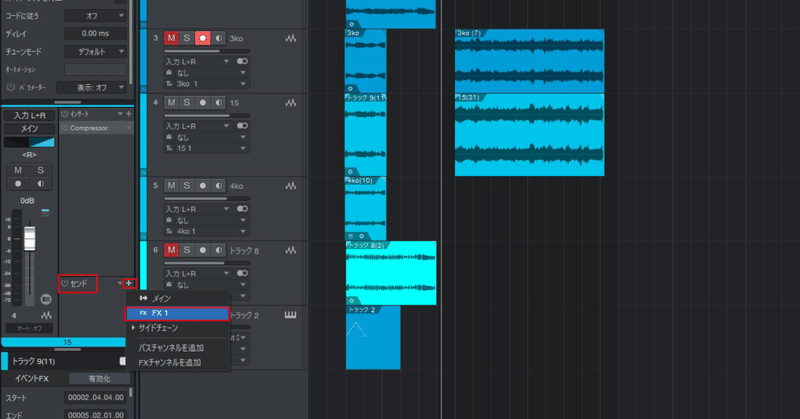Screen dimensions: 800x419
Task: Click the 'オート: オフ' automation button
Action: coord(29,328)
